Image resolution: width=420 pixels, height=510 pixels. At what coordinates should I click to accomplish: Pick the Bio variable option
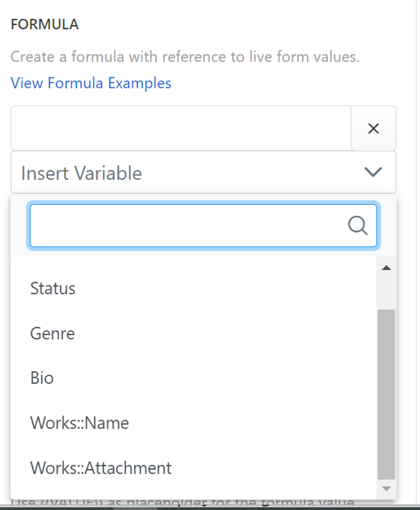tap(42, 378)
